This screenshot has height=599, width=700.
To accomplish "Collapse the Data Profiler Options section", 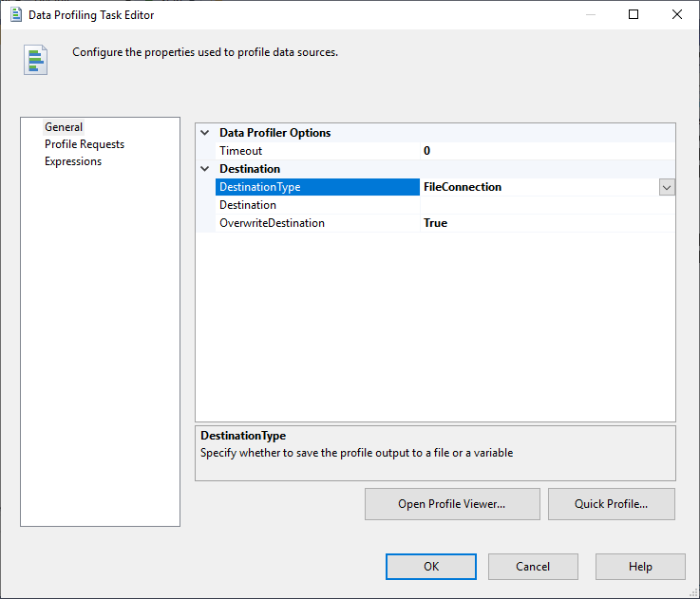I will pos(205,133).
